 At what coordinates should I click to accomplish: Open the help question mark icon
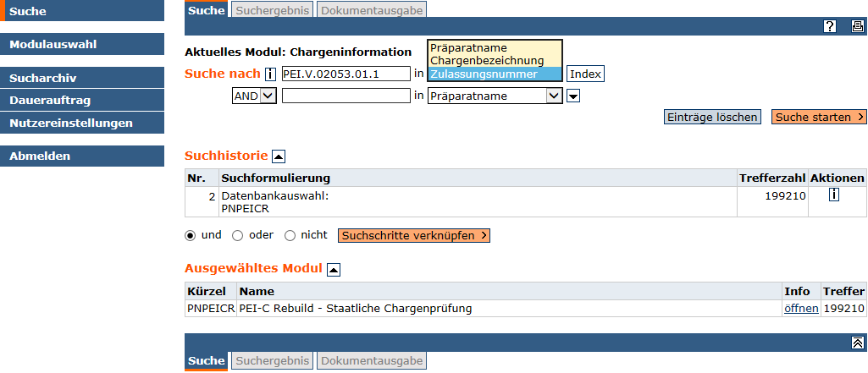(x=829, y=26)
